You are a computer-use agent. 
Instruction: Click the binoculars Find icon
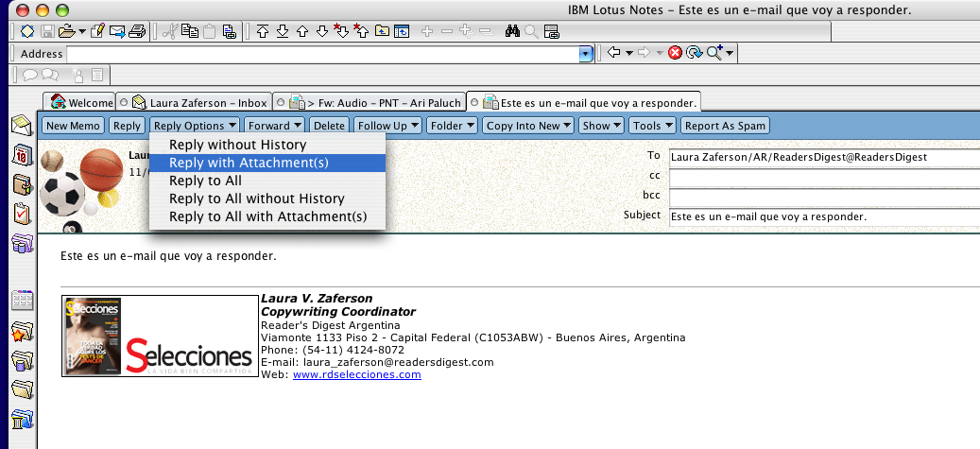[512, 31]
